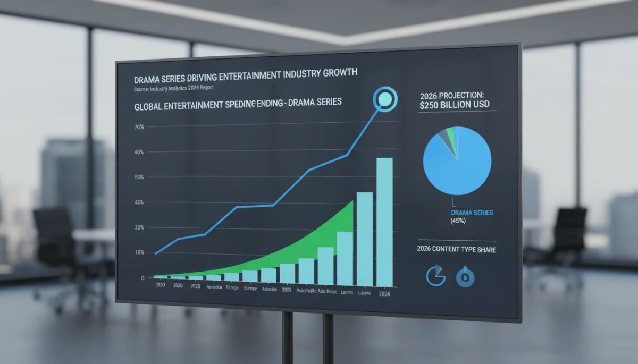Click the (45%) text under Drama Series

click(x=457, y=221)
